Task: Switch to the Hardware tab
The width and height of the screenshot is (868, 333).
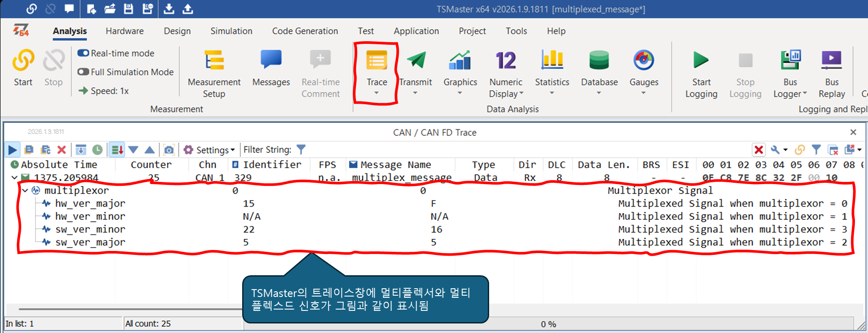Action: 125,31
